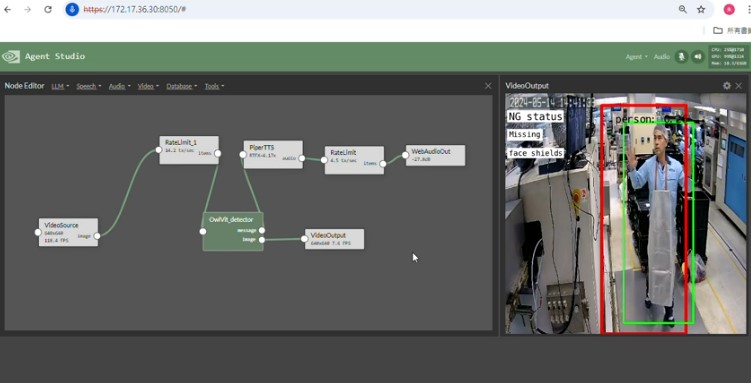This screenshot has height=383, width=751.
Task: Click the browser reload icon
Action: [48, 10]
